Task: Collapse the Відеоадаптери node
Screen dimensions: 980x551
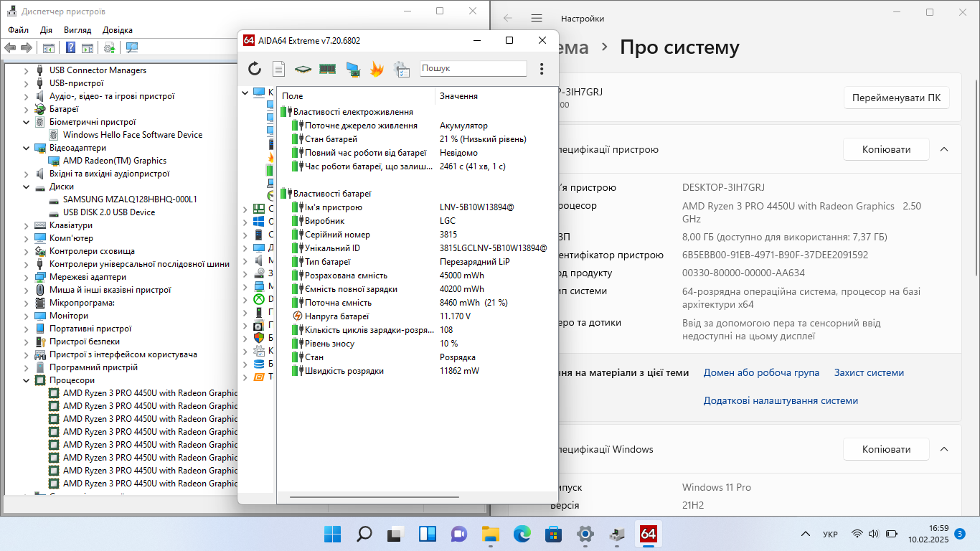Action: pos(27,148)
